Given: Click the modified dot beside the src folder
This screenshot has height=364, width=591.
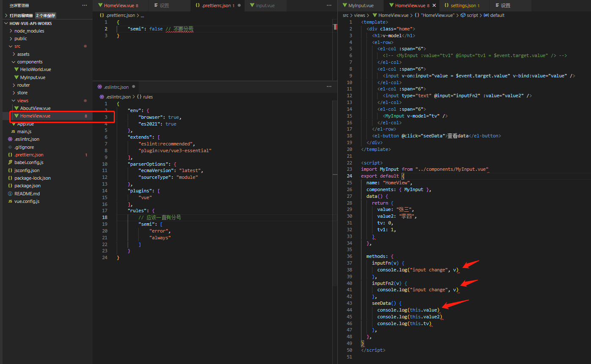Looking at the screenshot, I should click(x=85, y=46).
